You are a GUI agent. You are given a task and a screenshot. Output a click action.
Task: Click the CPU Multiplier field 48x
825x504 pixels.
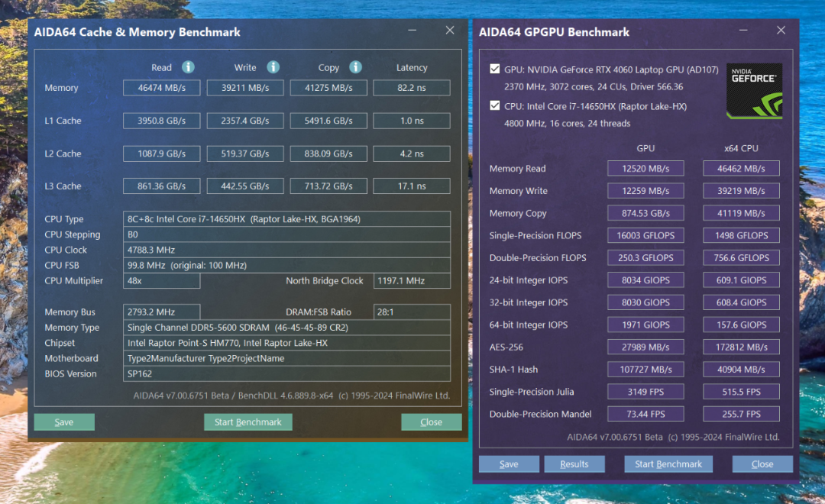[x=161, y=280]
